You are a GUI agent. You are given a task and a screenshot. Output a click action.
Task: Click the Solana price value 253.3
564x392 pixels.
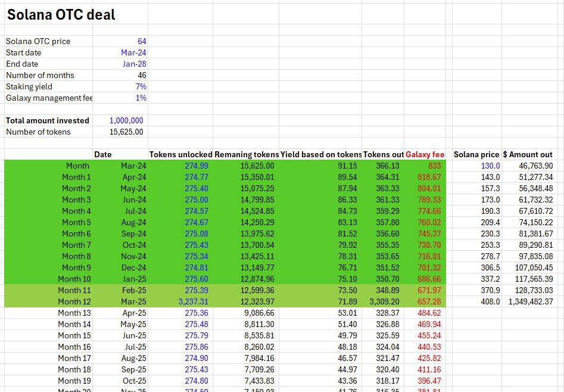490,245
